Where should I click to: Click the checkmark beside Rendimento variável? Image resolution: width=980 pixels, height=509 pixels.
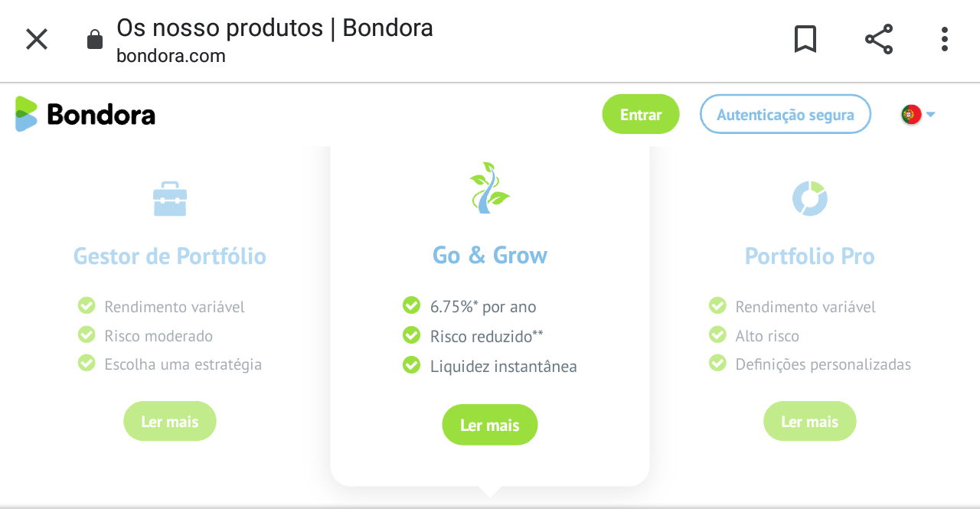click(86, 305)
